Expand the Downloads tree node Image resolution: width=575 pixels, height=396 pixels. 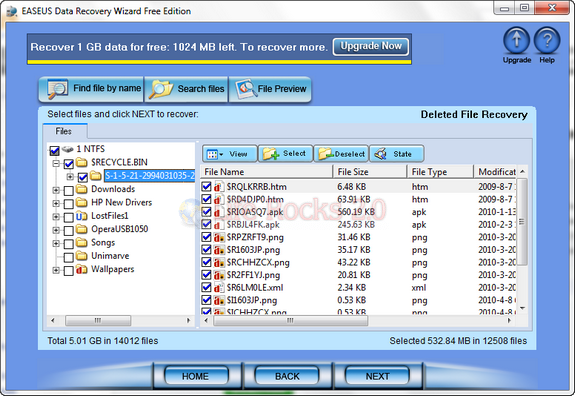56,190
